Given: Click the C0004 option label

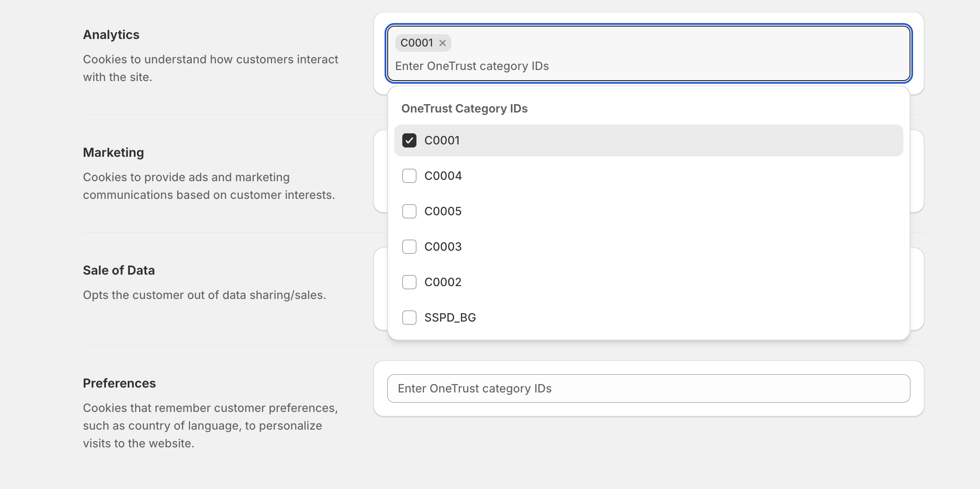Looking at the screenshot, I should 443,176.
